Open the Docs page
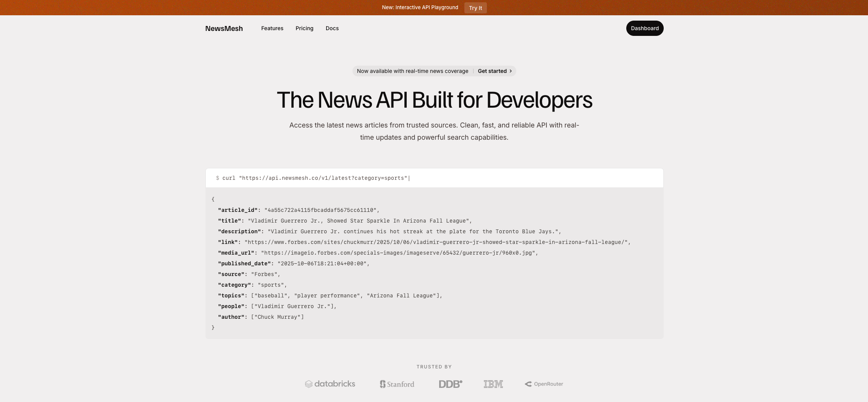The image size is (868, 402). click(332, 28)
